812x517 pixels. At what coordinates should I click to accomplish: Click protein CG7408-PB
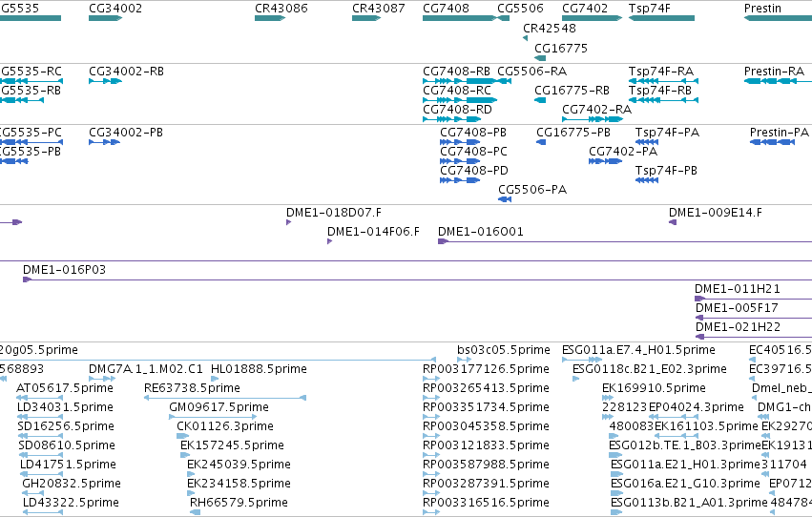473,133
